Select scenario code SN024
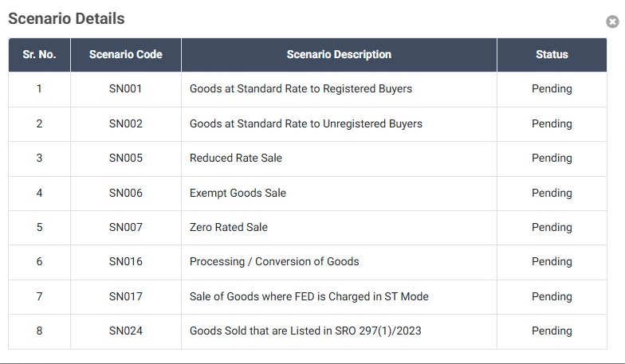 click(125, 331)
